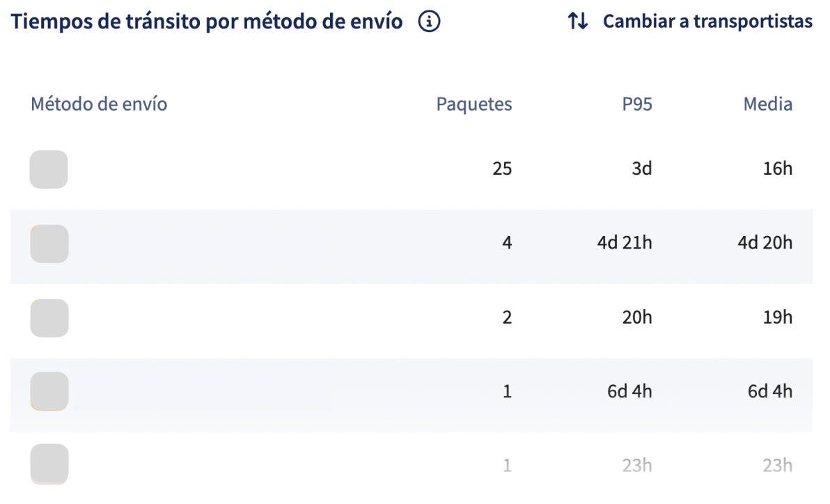
Task: Click the swap arrows icon
Action: (x=577, y=21)
